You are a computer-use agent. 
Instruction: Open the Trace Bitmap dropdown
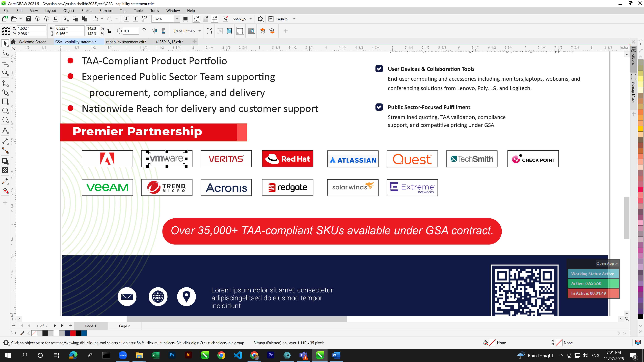point(200,31)
